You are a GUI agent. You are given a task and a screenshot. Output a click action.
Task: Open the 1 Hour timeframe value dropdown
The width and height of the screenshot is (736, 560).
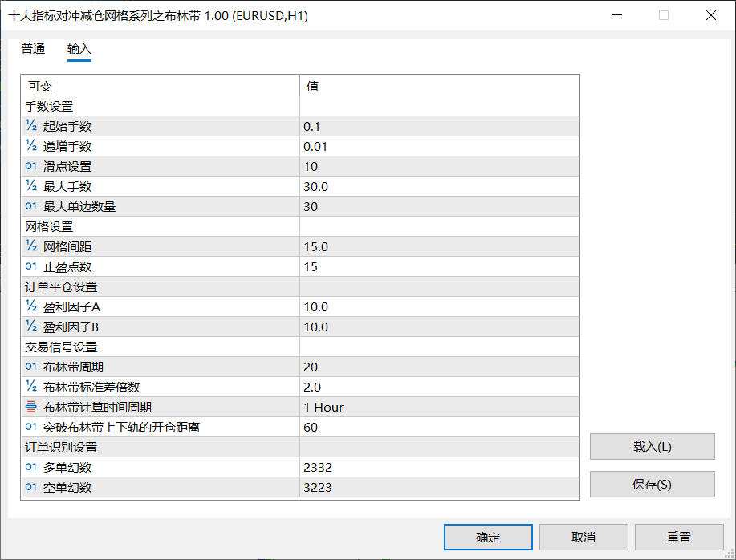[439, 407]
